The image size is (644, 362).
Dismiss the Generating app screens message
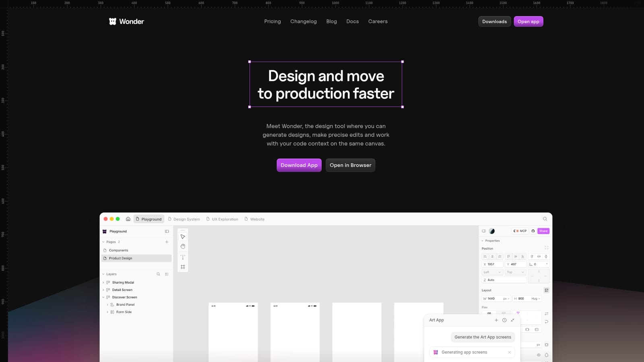coord(509,352)
